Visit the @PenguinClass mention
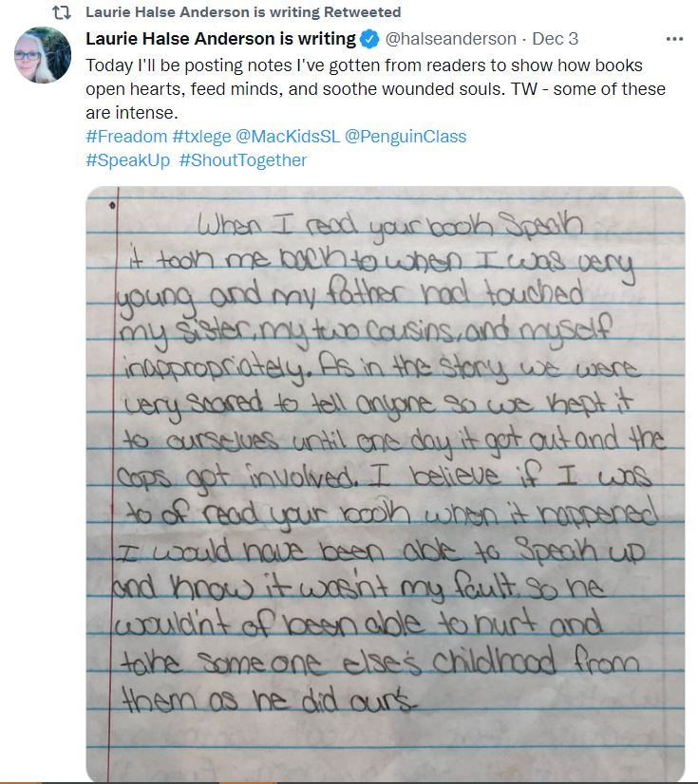The height and width of the screenshot is (784, 698). [x=406, y=137]
